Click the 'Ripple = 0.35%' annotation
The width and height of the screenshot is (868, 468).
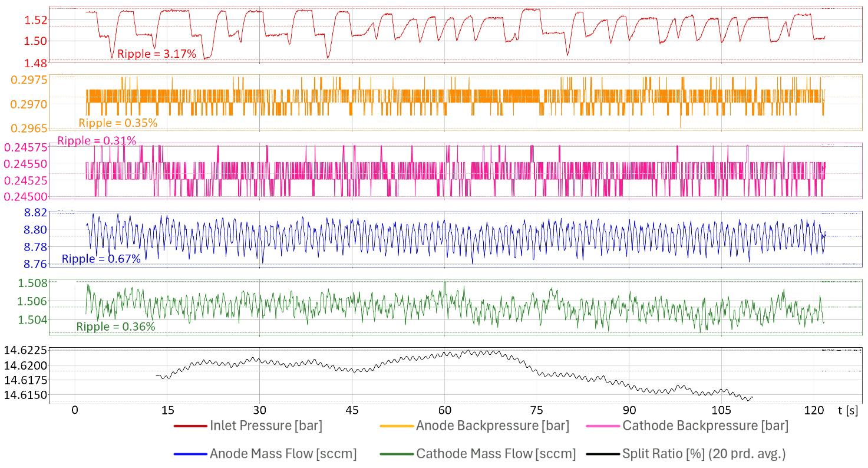click(x=118, y=123)
